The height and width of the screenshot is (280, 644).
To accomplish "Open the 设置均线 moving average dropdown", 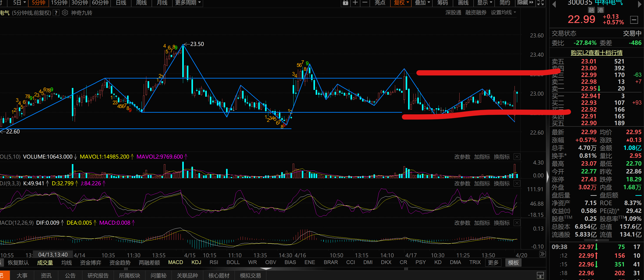I will 503,12.
